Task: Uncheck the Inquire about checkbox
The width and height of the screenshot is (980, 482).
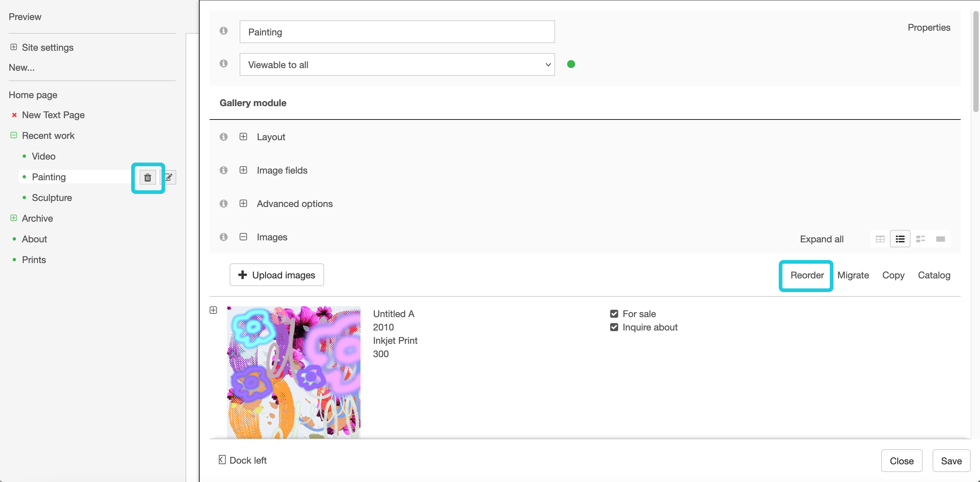Action: 614,327
